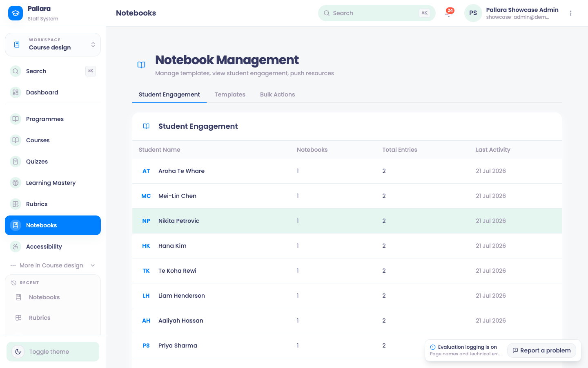
Task: Open Te Koha Rewi's row
Action: coord(347,271)
